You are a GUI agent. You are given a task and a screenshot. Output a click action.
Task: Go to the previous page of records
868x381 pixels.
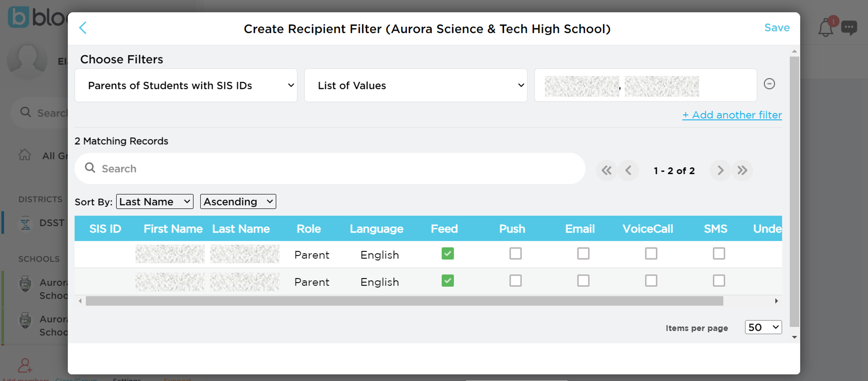point(628,170)
